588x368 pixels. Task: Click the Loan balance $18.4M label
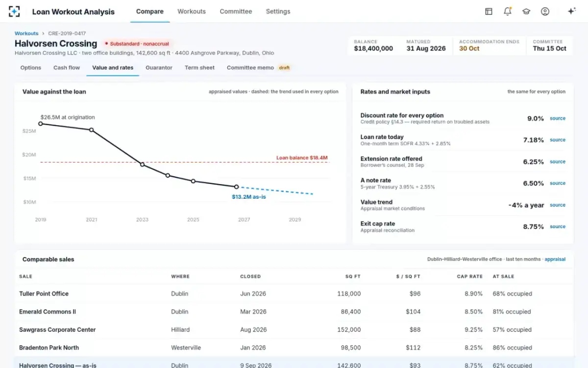click(302, 158)
